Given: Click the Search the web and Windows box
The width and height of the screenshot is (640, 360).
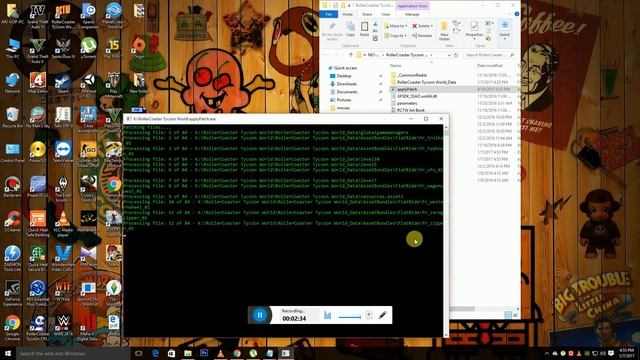Looking at the screenshot, I should (73, 353).
